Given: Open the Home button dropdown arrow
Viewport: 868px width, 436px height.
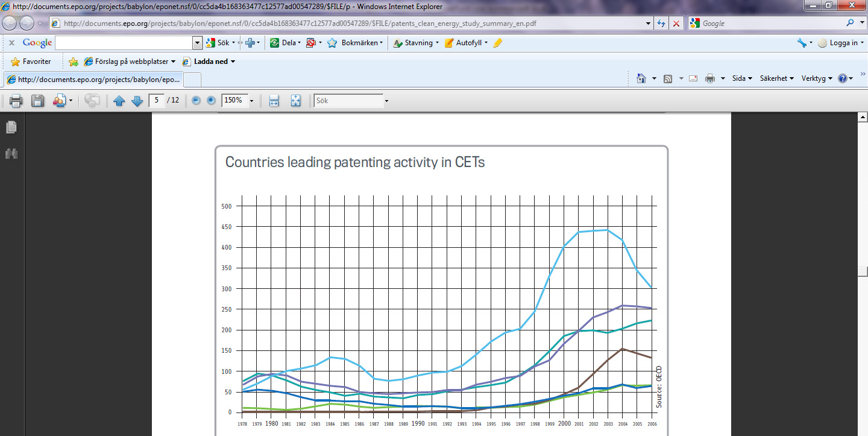Looking at the screenshot, I should [x=653, y=78].
